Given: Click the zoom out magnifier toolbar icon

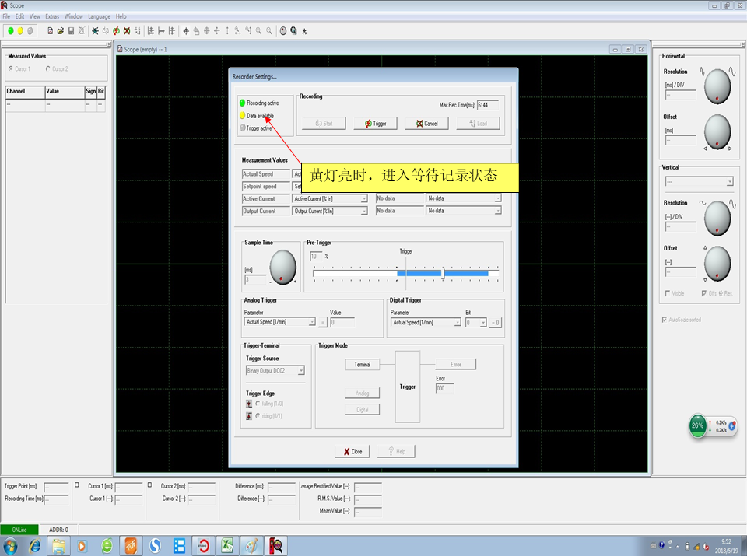Looking at the screenshot, I should click(269, 31).
